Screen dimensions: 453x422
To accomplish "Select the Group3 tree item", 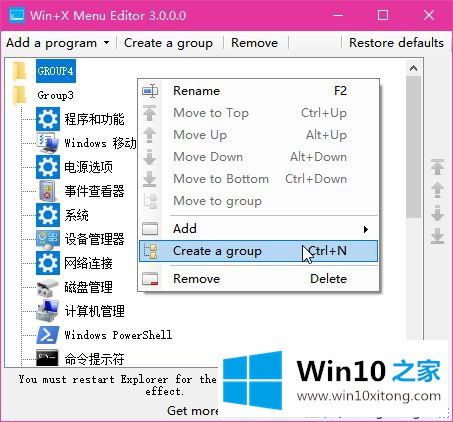I will [x=55, y=95].
